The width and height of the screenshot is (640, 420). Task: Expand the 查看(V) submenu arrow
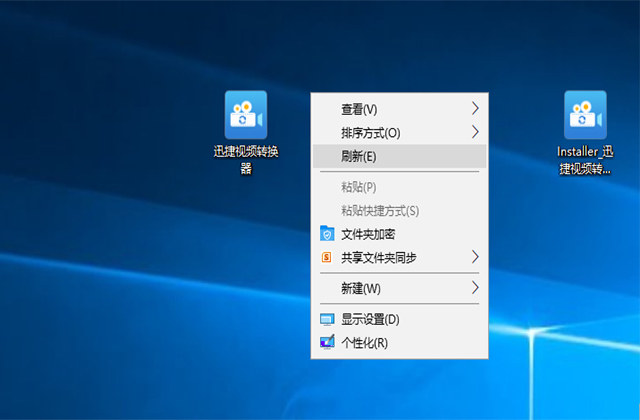[x=475, y=109]
